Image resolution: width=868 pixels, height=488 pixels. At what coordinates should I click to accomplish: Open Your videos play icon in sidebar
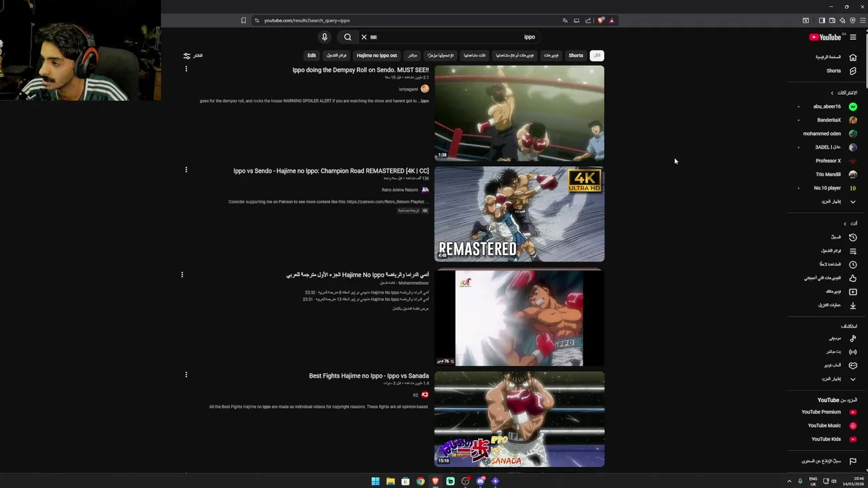[x=853, y=291]
